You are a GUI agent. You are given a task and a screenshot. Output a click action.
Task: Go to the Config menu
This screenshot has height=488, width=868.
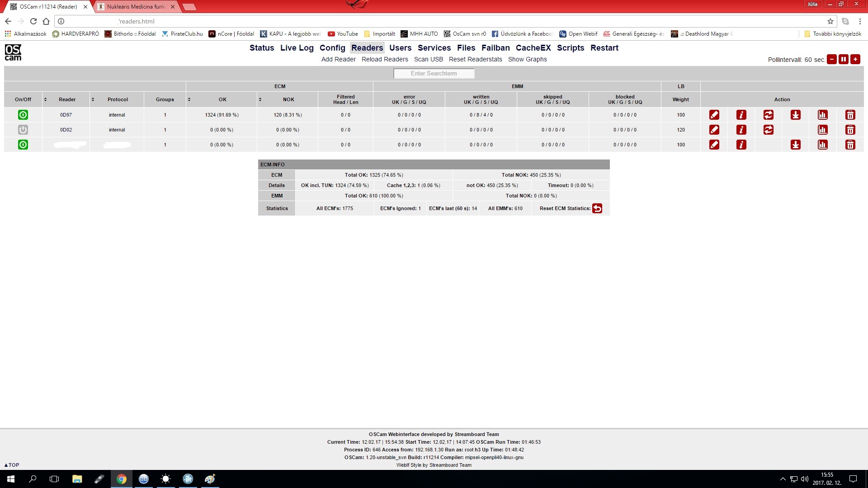(x=332, y=48)
